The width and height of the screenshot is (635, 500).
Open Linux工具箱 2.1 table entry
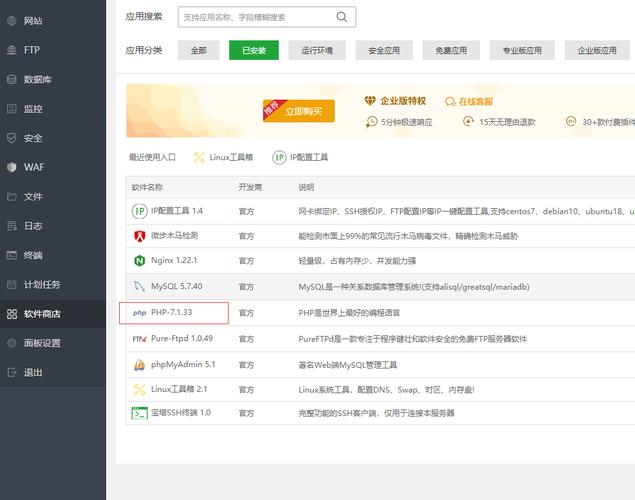click(179, 389)
